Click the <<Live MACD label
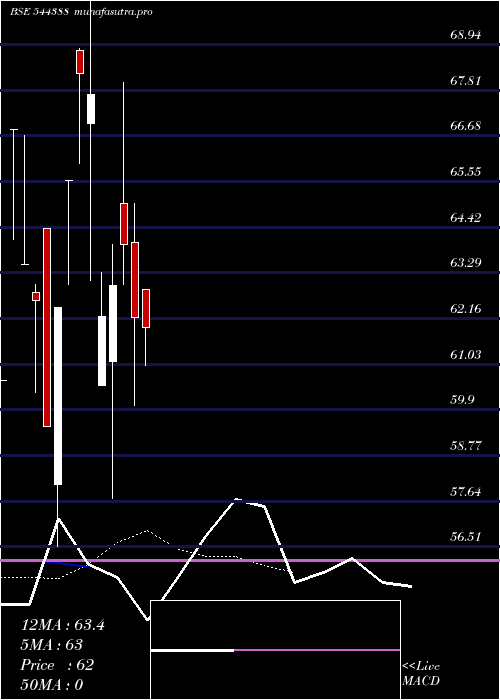Screen dimensions: 500x700 tap(421, 674)
